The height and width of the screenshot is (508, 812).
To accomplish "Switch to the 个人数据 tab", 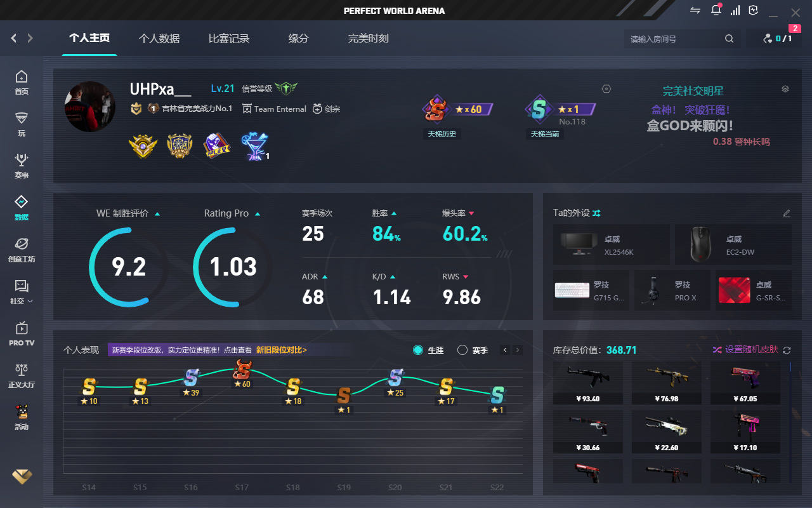I will [159, 39].
